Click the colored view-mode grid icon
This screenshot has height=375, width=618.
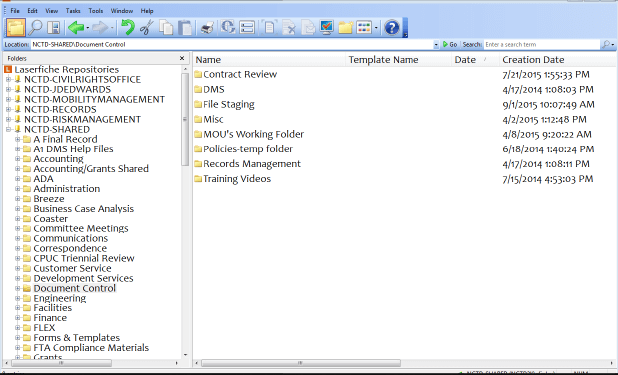(364, 28)
